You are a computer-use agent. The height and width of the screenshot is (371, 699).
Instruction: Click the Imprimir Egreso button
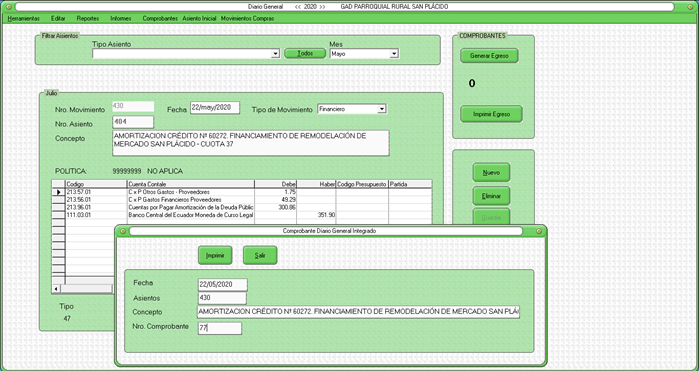[x=491, y=114]
